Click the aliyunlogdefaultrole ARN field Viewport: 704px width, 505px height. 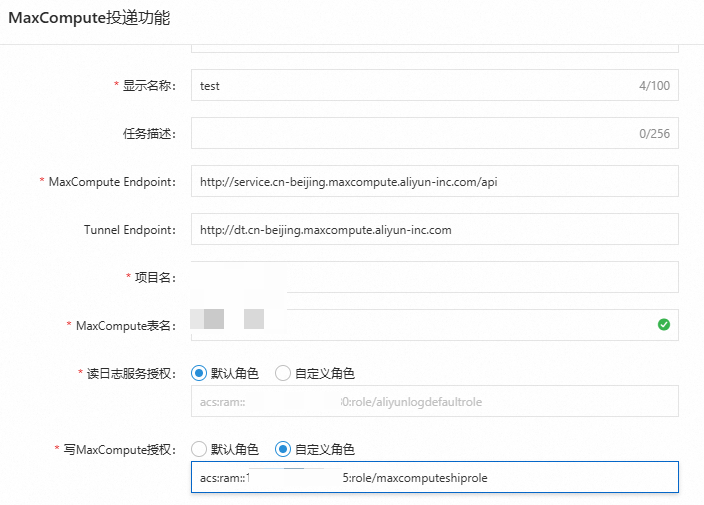pos(435,401)
